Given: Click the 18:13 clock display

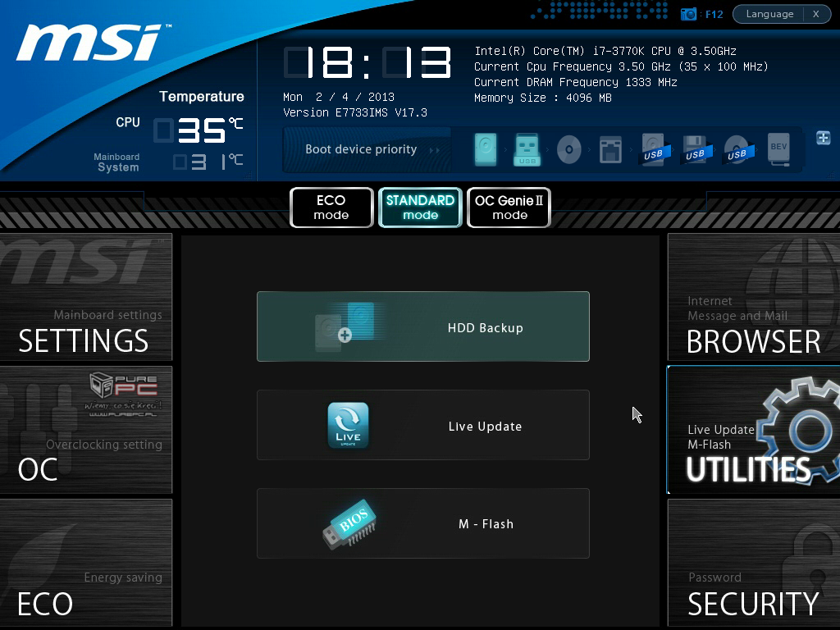Looking at the screenshot, I should [367, 62].
